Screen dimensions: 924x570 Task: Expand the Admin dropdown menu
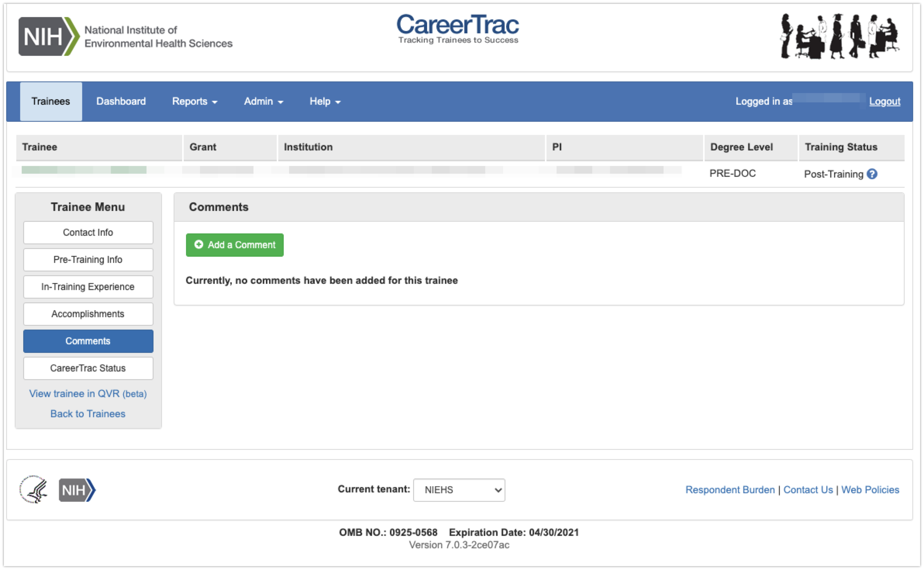[x=264, y=102]
